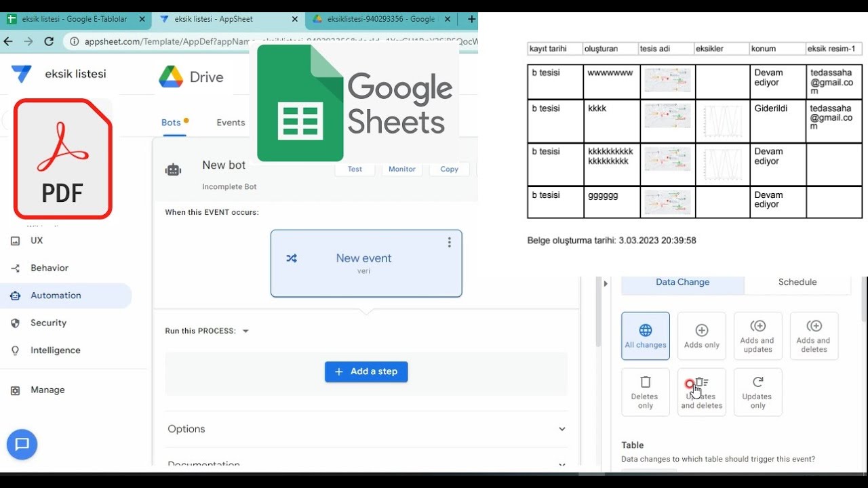Click the Table heading in the event settings

pyautogui.click(x=633, y=445)
